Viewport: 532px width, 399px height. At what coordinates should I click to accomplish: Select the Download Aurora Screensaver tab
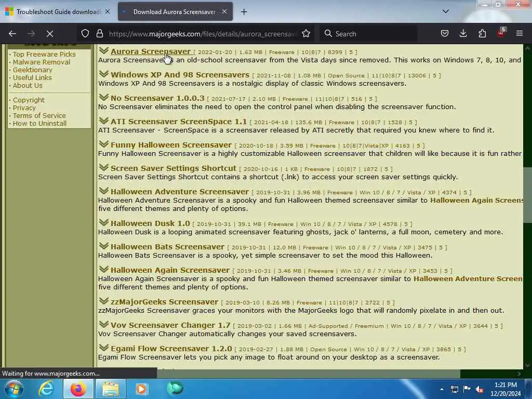(x=175, y=11)
